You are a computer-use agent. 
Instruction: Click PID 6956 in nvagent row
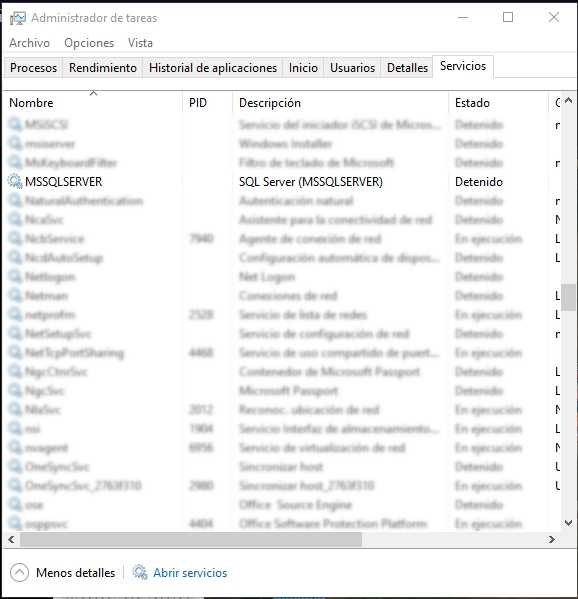(x=201, y=448)
